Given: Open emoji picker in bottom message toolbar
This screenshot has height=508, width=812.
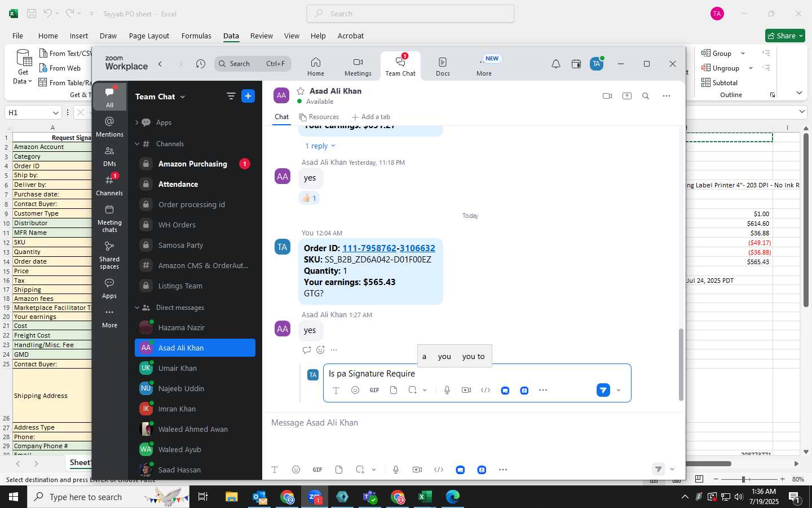Looking at the screenshot, I should [296, 470].
